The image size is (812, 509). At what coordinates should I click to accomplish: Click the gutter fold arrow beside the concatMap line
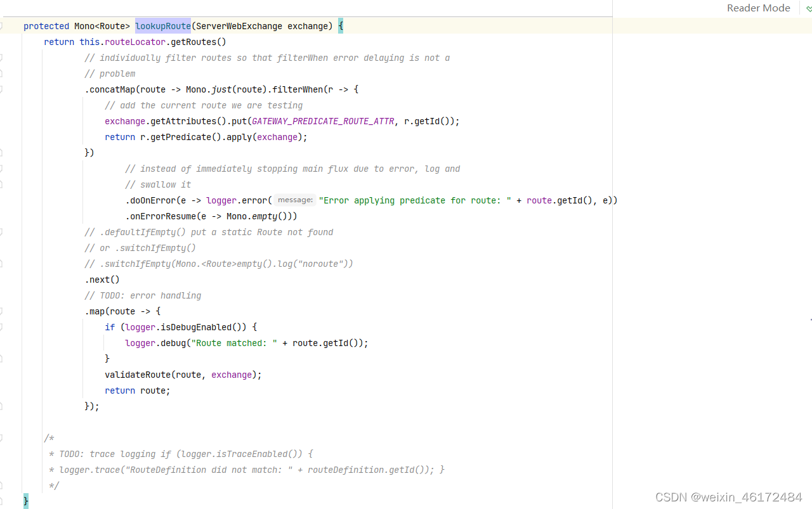(x=2, y=89)
